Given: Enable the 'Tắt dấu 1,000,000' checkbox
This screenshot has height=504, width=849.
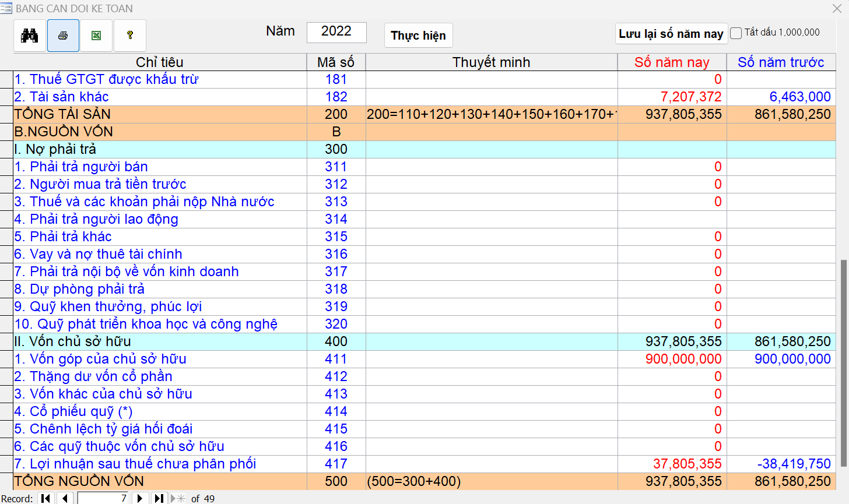Looking at the screenshot, I should 736,33.
